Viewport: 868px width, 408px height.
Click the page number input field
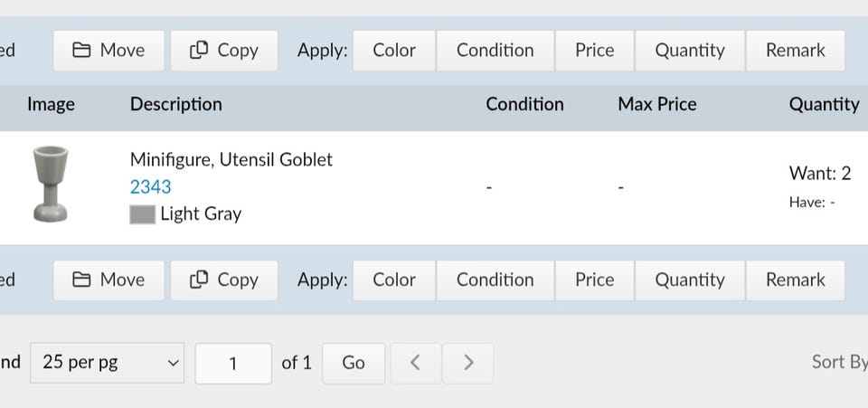[233, 363]
